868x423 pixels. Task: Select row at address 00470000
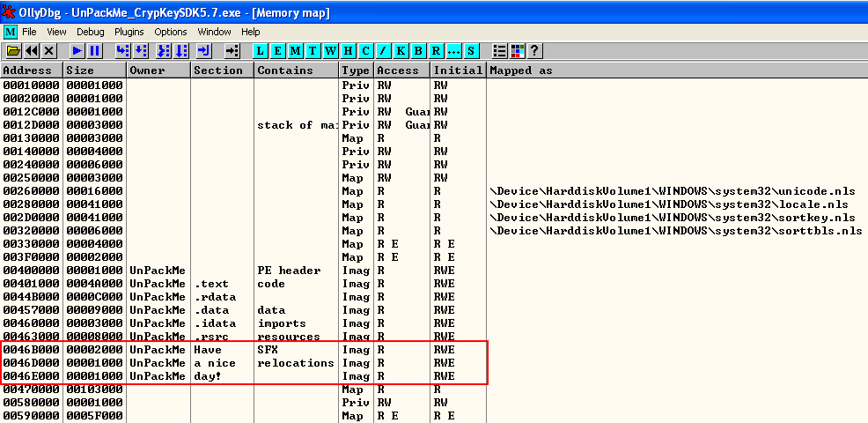434,390
